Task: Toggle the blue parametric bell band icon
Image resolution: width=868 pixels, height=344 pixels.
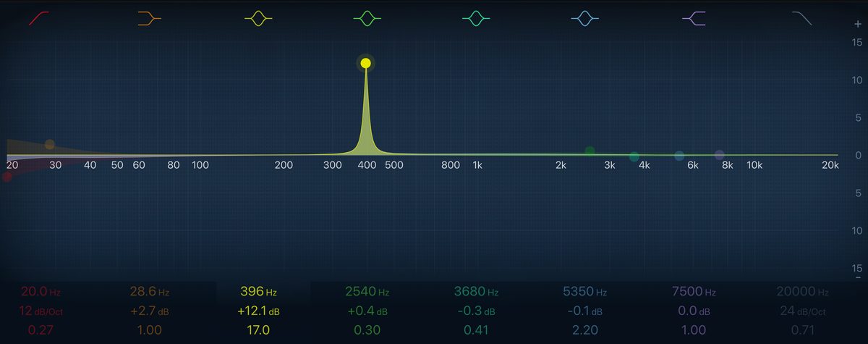Action: pyautogui.click(x=584, y=19)
